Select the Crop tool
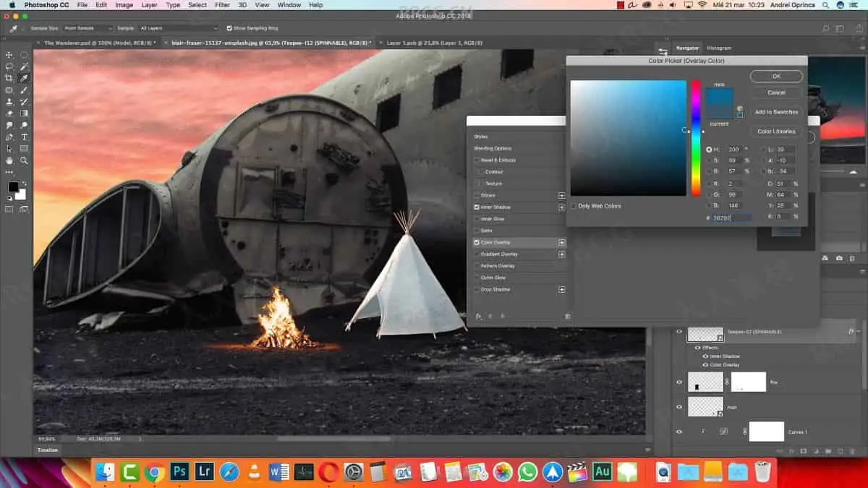 coord(9,78)
